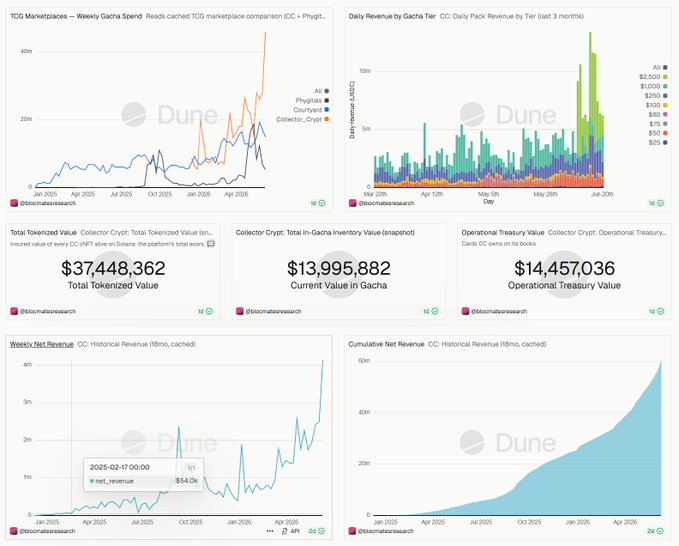Click $50 tier legend entry

pyautogui.click(x=658, y=133)
